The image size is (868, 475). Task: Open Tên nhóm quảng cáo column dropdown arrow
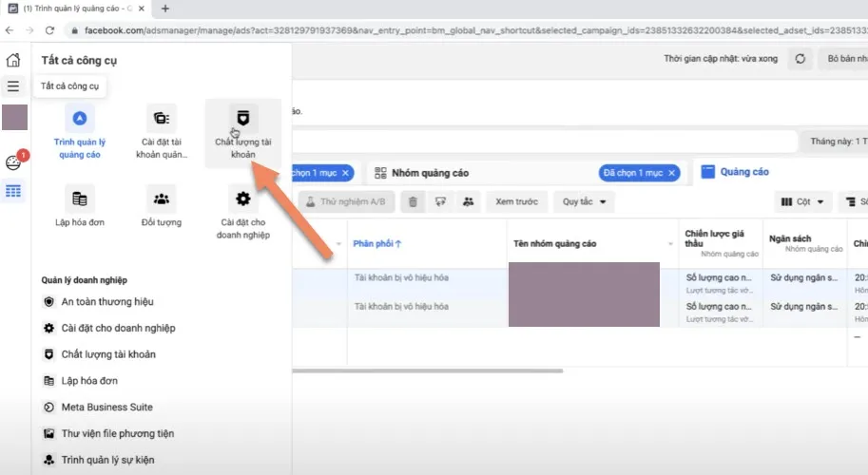(670, 244)
